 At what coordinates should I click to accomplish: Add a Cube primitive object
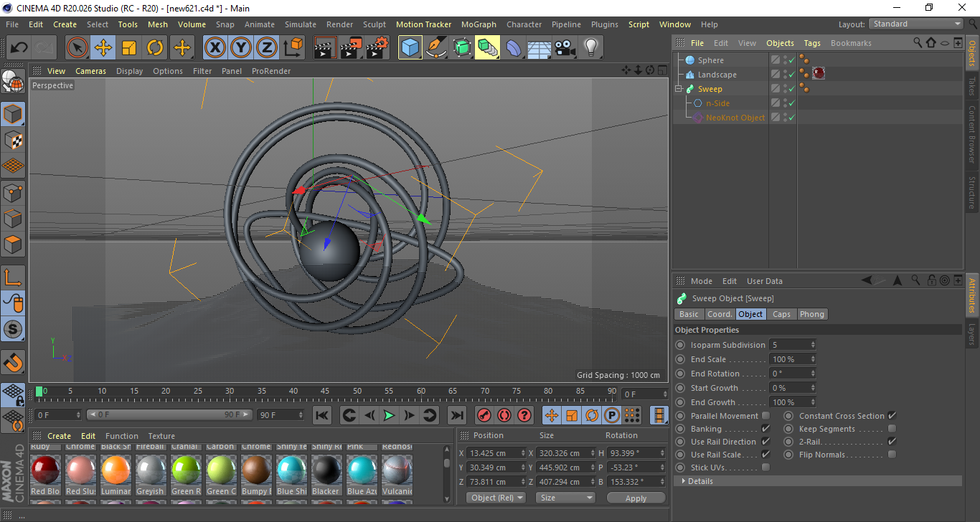(x=410, y=48)
